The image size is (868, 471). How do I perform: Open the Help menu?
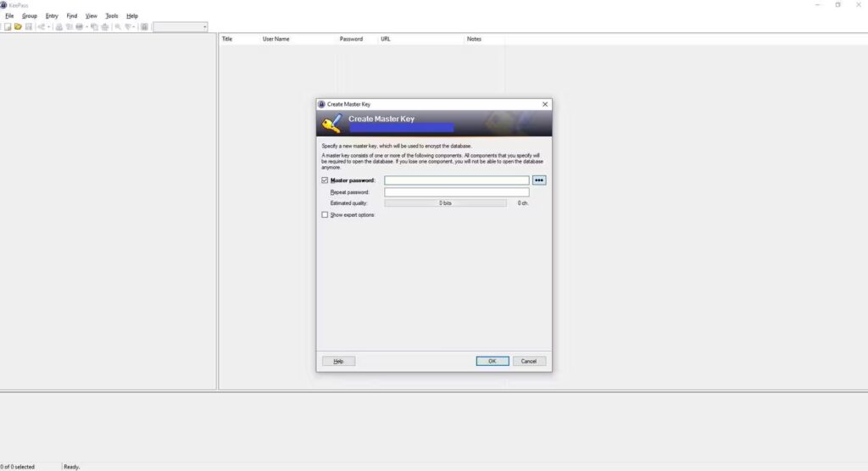click(131, 16)
